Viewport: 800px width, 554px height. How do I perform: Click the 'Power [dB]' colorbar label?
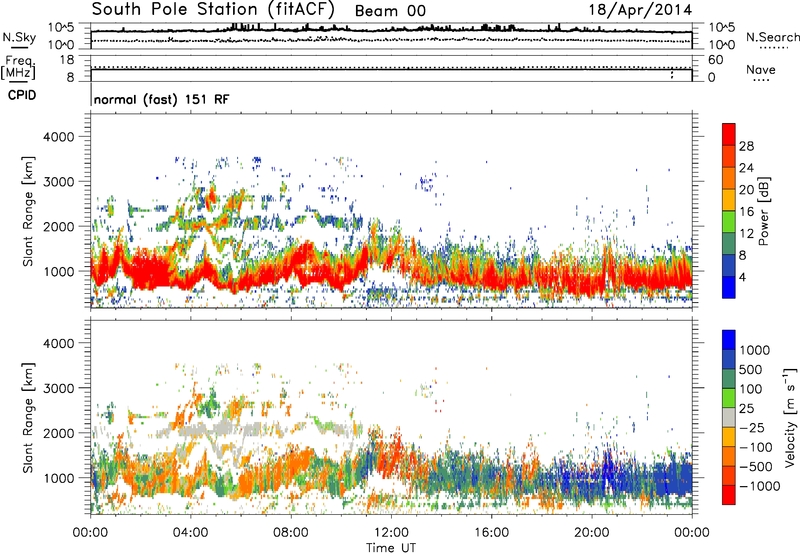(x=764, y=211)
